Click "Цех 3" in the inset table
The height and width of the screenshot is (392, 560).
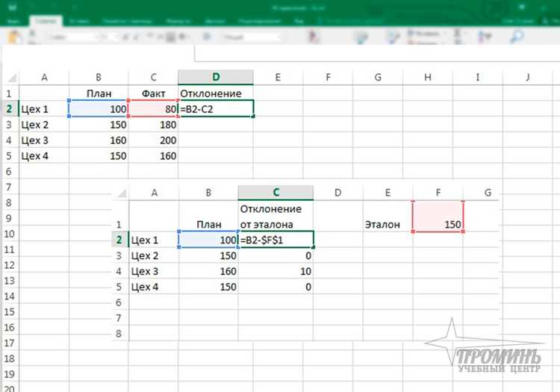pos(154,271)
